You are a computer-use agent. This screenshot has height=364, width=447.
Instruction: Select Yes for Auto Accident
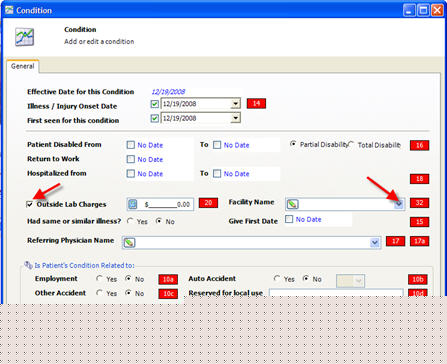coord(277,278)
